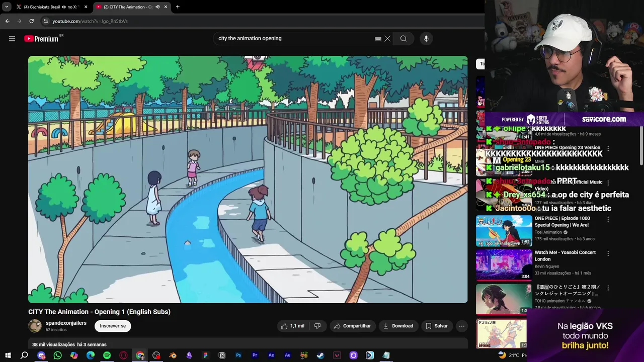
Task: Share video via Compartilhar
Action: 352,326
